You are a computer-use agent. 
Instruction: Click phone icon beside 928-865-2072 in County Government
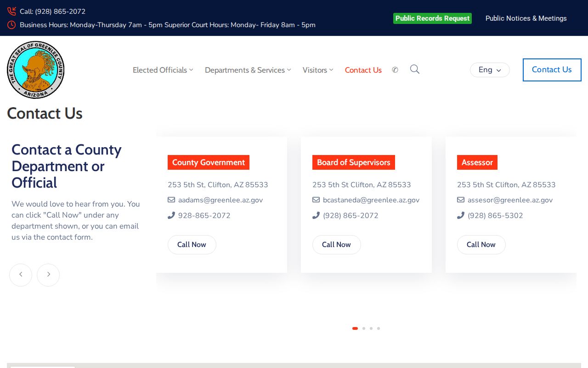(171, 215)
